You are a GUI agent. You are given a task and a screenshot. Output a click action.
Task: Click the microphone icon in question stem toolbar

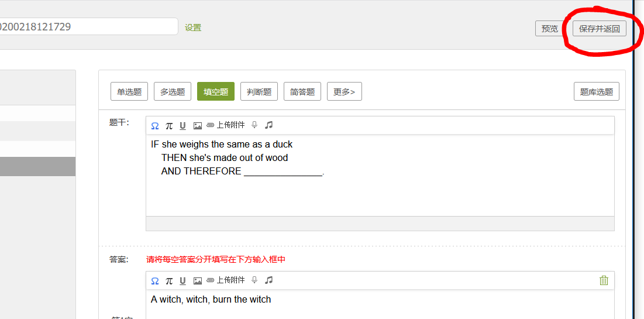tap(254, 125)
